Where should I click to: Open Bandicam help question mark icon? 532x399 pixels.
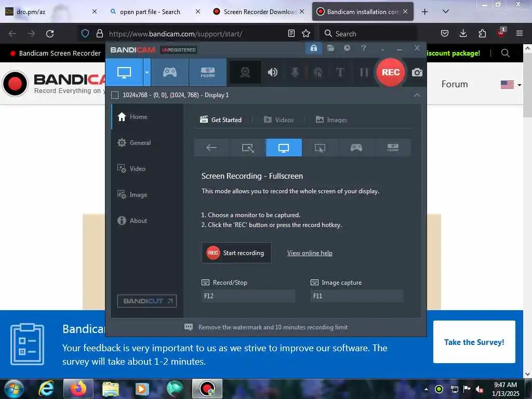click(363, 48)
